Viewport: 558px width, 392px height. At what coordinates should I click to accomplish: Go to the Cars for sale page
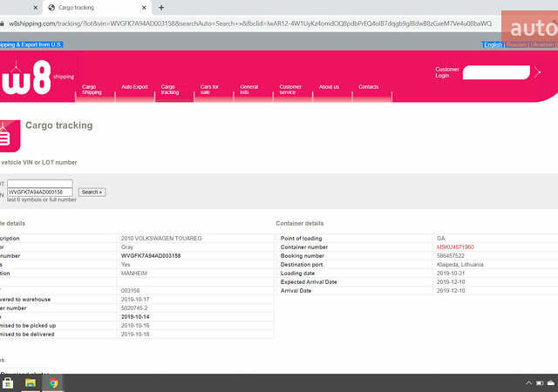pos(209,89)
